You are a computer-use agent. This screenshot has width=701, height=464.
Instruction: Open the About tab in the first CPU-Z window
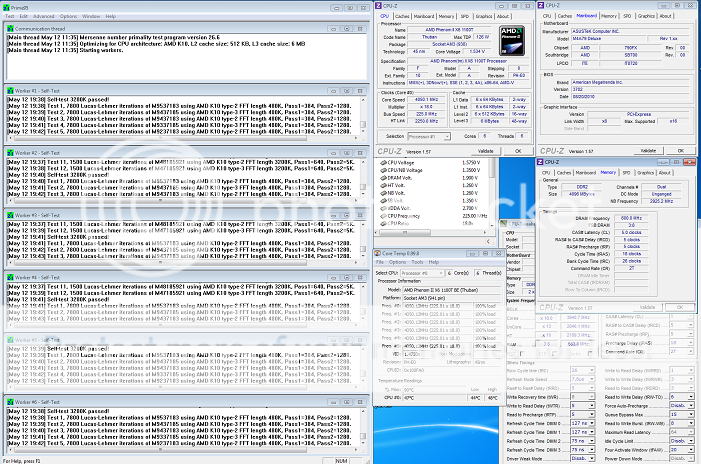tap(503, 16)
